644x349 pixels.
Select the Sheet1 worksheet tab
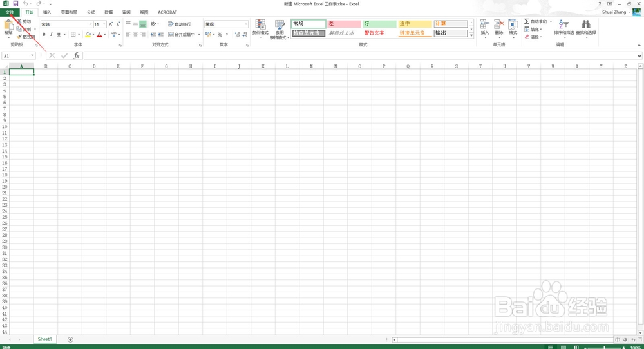tap(45, 339)
